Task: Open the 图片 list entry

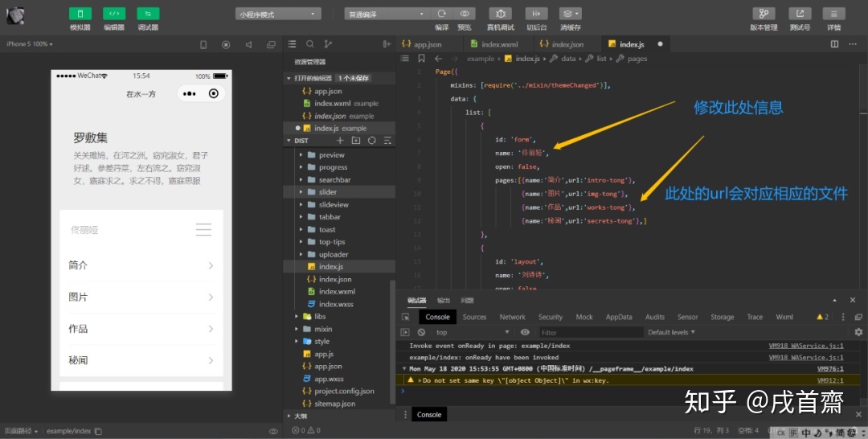Action: point(141,297)
